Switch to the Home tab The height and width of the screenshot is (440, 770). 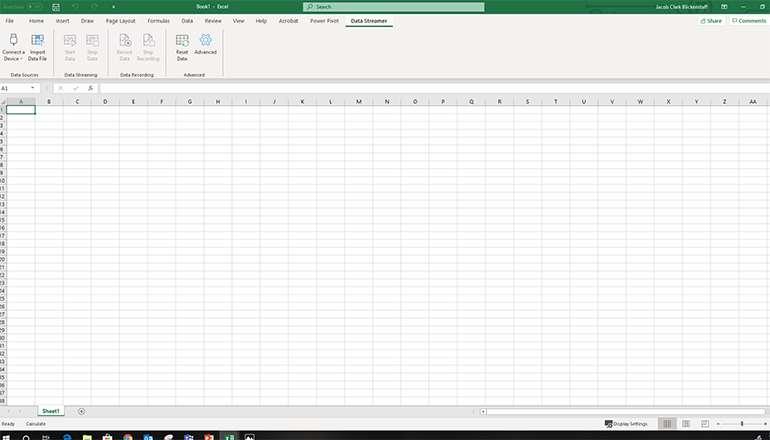pos(36,21)
